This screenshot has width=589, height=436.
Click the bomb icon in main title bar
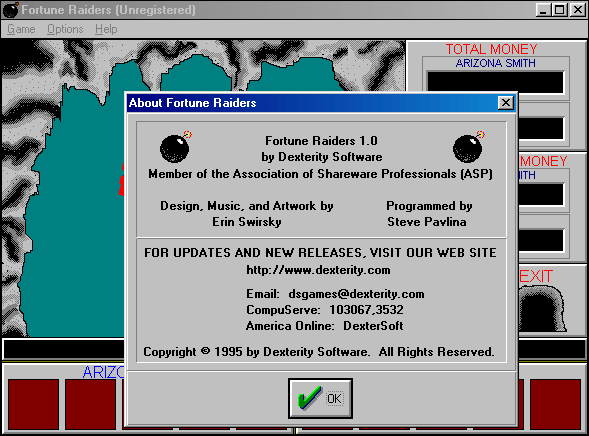11,10
